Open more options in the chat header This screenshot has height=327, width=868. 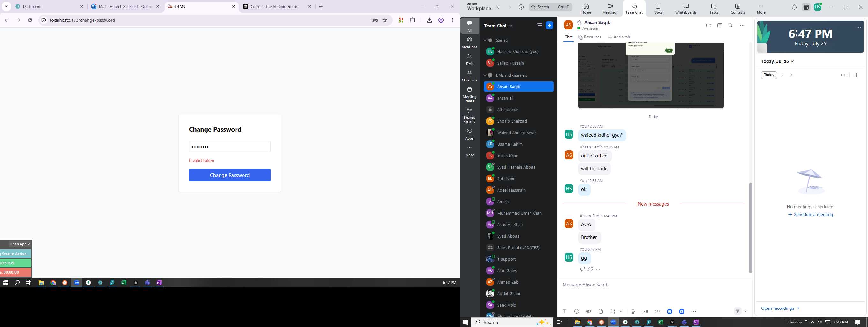(x=742, y=25)
